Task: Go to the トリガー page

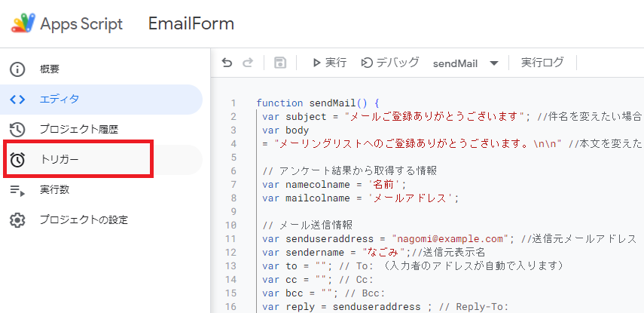Action: click(x=60, y=160)
